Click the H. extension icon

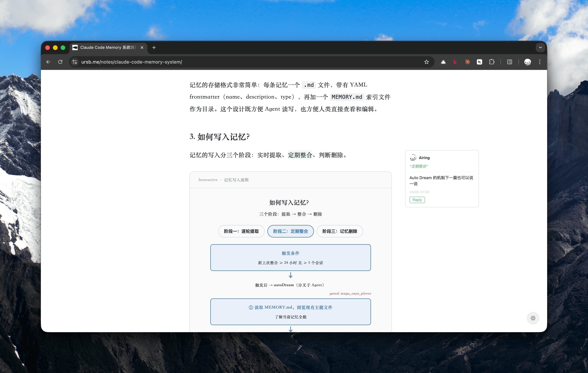tap(479, 62)
